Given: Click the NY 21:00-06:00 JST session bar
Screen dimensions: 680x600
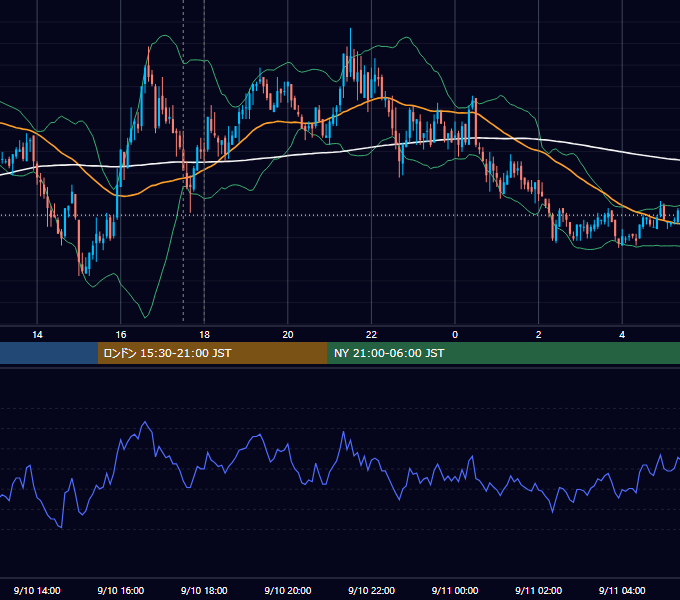Looking at the screenshot, I should [x=503, y=353].
